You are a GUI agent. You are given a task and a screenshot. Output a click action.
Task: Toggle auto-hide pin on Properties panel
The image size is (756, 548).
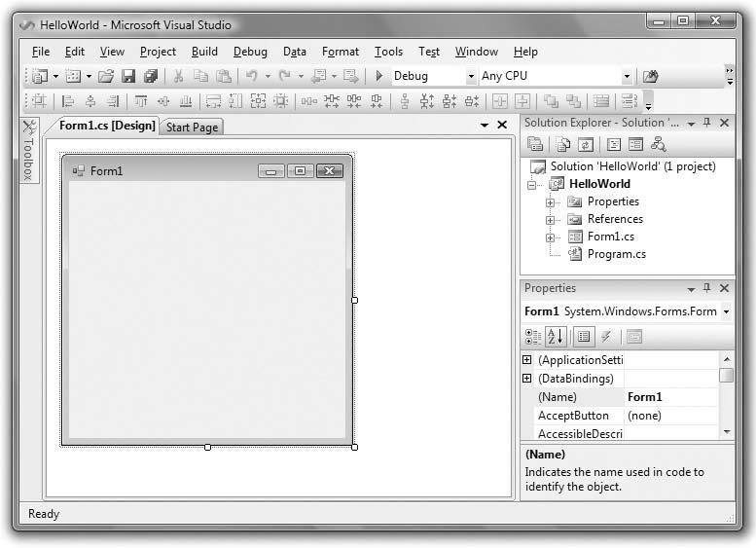pos(706,288)
